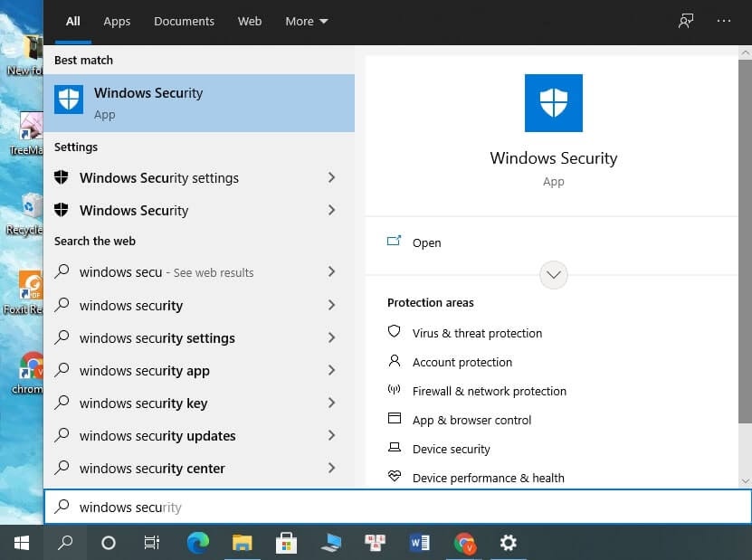Viewport: 752px width, 560px height.
Task: Switch to the Web tab
Action: pyautogui.click(x=250, y=21)
